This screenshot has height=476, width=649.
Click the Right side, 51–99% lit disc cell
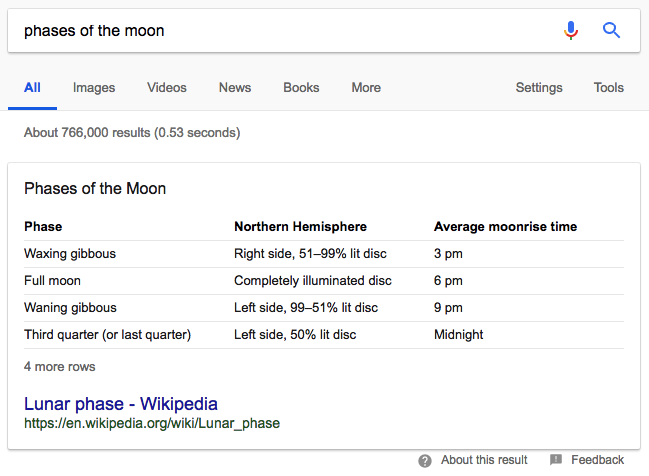click(x=310, y=254)
